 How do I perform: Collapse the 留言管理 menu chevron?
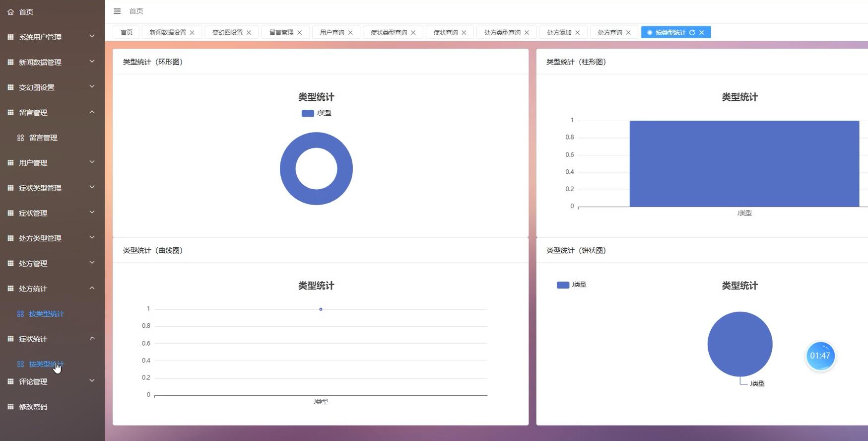click(92, 112)
